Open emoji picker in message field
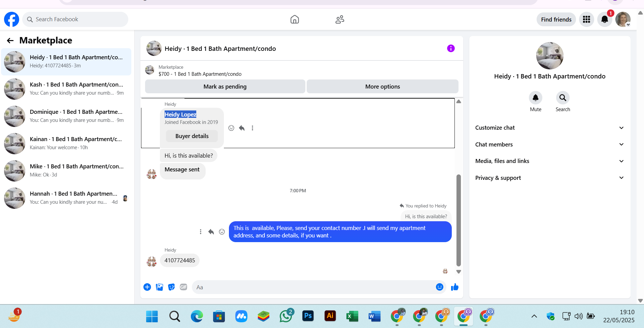The width and height of the screenshot is (644, 328). (439, 287)
